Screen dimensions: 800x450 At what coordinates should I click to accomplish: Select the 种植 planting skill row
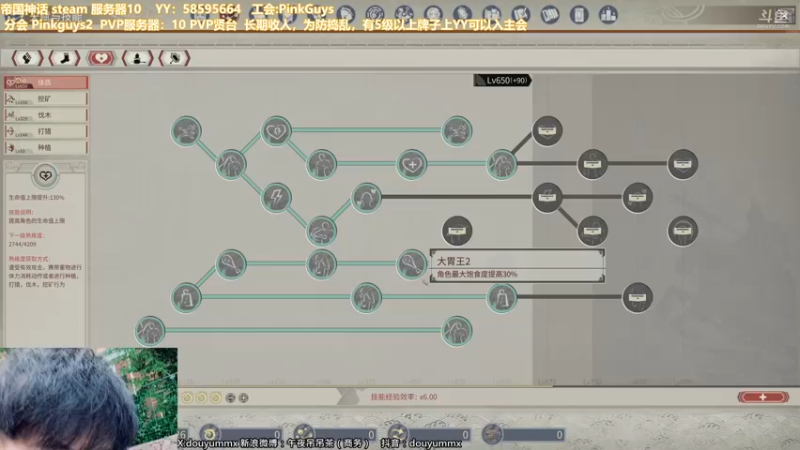click(46, 147)
